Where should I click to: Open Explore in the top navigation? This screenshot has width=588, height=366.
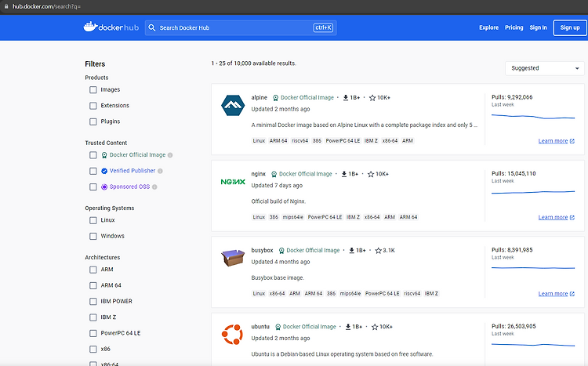488,27
